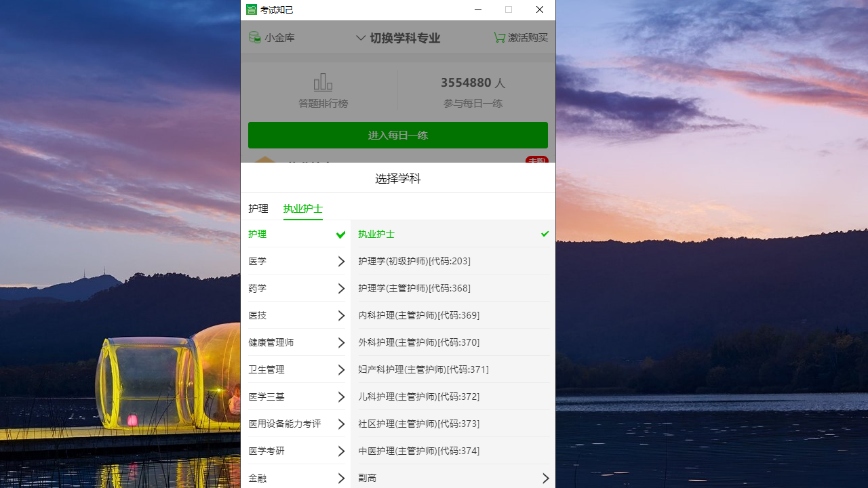
Task: Click the 3554880人 participation statistic
Action: [x=473, y=82]
